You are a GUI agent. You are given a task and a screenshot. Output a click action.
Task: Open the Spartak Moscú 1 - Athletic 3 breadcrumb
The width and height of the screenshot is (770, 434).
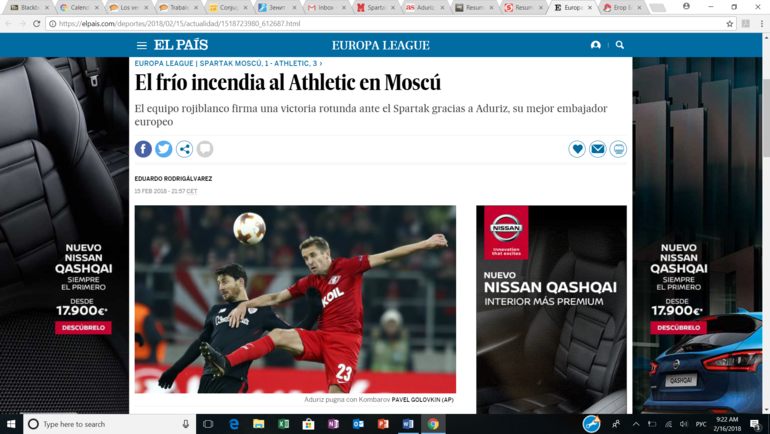tap(261, 63)
